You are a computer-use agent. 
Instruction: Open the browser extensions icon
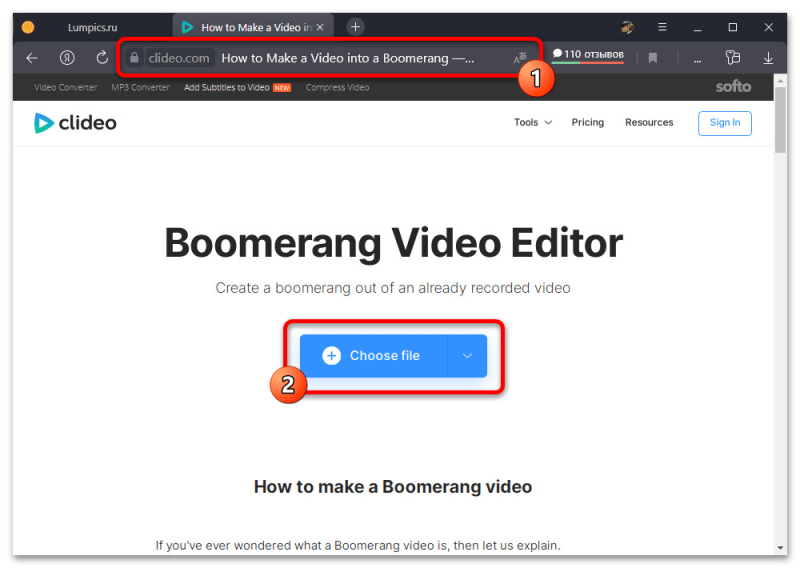point(733,58)
